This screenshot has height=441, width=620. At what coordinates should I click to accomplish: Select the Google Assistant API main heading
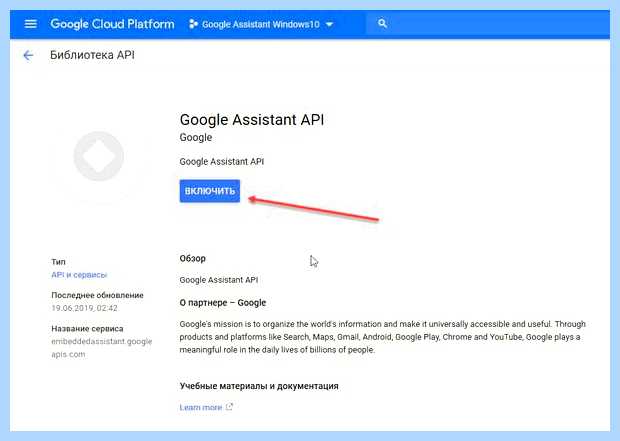[x=252, y=119]
